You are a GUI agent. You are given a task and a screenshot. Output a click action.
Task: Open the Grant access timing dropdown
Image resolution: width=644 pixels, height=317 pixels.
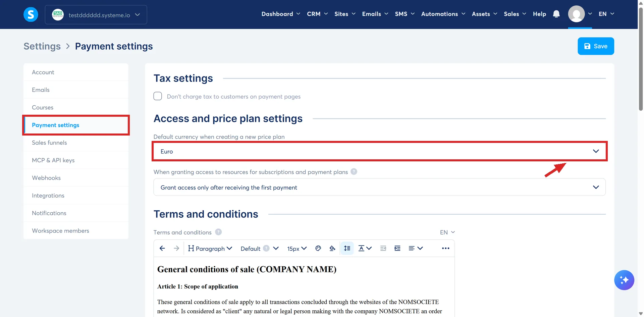tap(379, 187)
